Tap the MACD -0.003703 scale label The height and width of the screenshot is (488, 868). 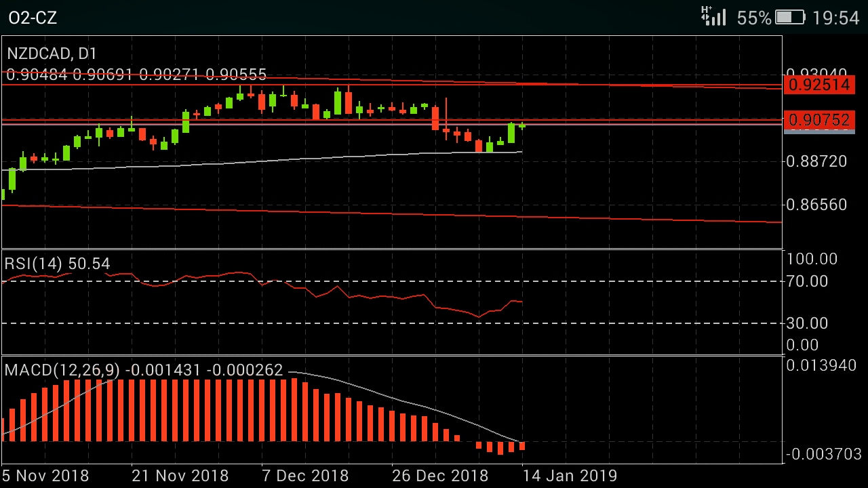[823, 454]
